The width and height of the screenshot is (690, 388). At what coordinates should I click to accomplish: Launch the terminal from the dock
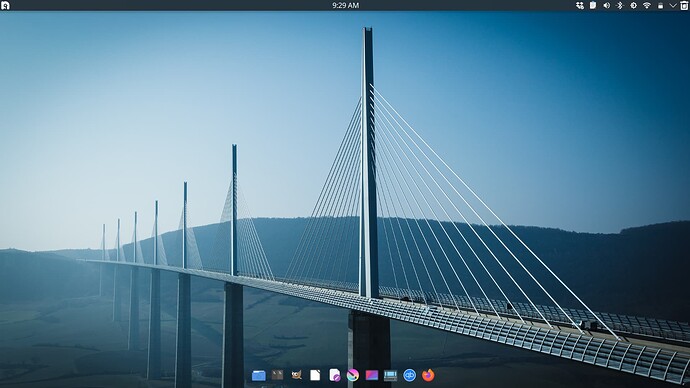[x=277, y=375]
